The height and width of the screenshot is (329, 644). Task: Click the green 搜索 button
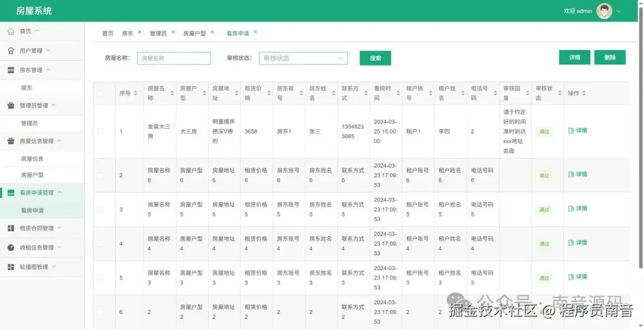tap(376, 58)
